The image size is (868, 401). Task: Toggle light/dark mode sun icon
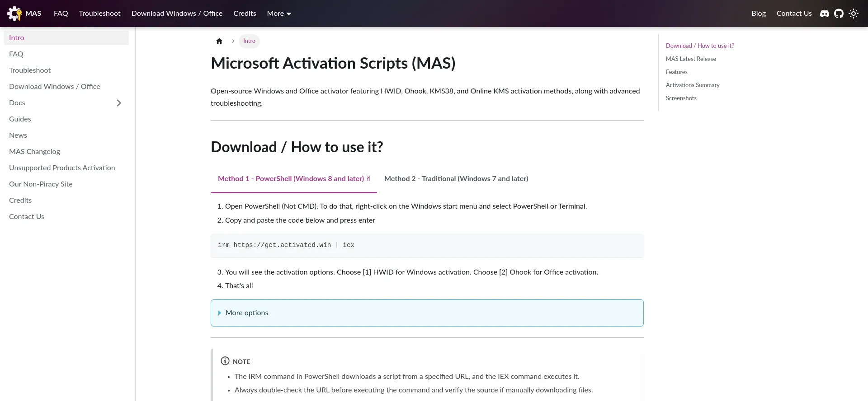coord(854,14)
